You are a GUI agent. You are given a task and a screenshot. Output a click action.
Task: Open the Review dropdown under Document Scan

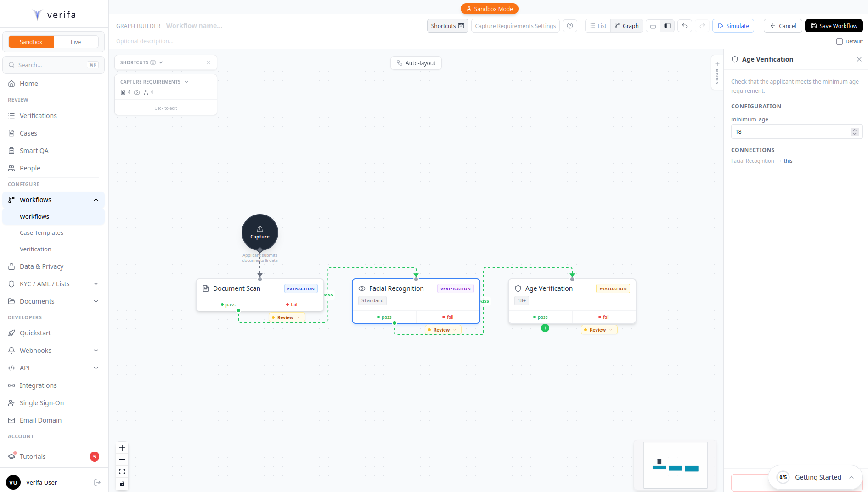point(287,317)
